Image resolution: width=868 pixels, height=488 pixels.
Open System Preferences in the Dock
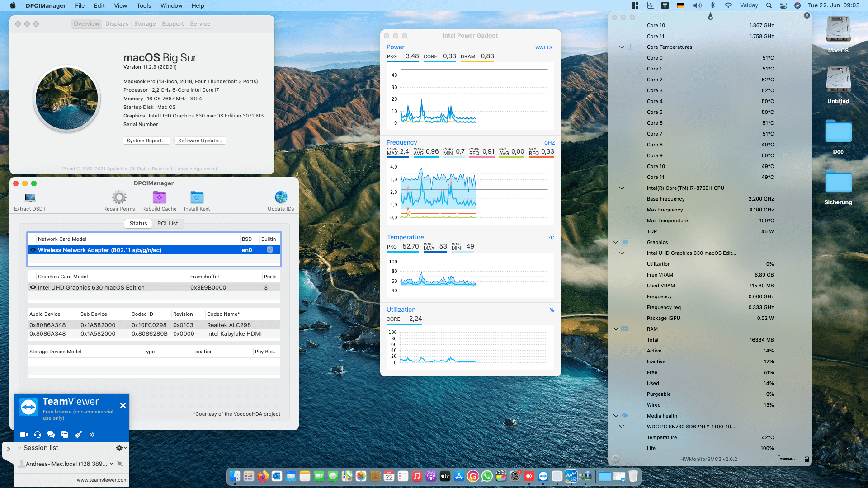(x=515, y=476)
